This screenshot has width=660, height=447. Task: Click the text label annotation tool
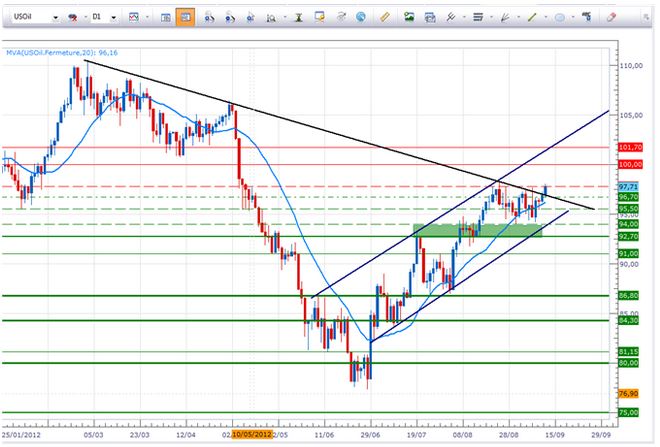(x=587, y=17)
